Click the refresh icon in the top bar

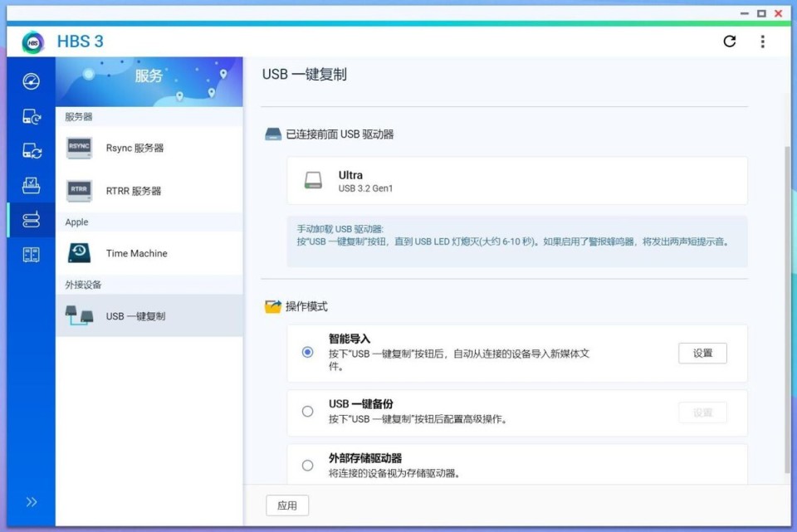pos(730,41)
